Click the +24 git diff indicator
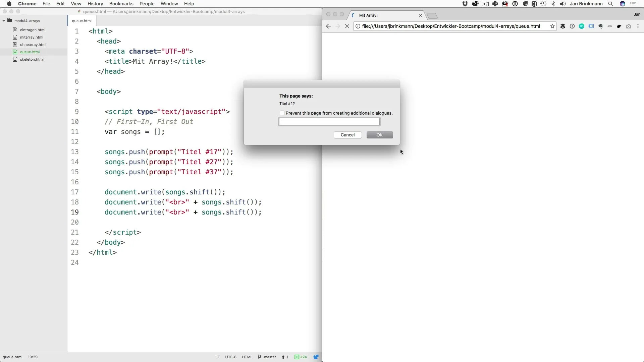This screenshot has width=644, height=362. (301, 357)
